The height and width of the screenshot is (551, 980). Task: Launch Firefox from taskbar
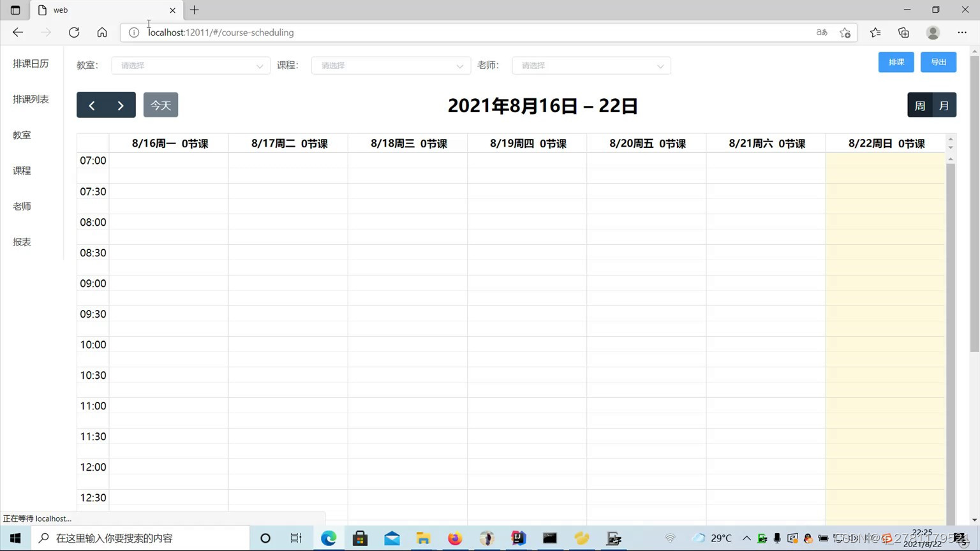coord(455,538)
